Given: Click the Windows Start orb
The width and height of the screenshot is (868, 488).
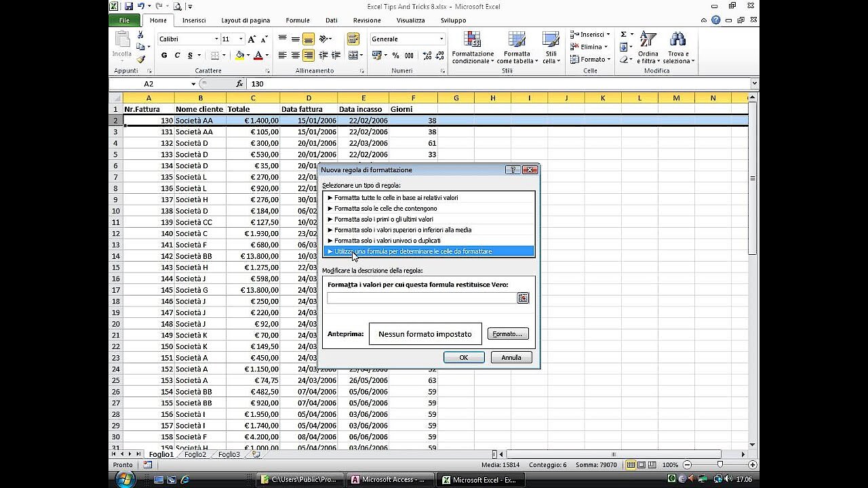Looking at the screenshot, I should click(x=125, y=479).
